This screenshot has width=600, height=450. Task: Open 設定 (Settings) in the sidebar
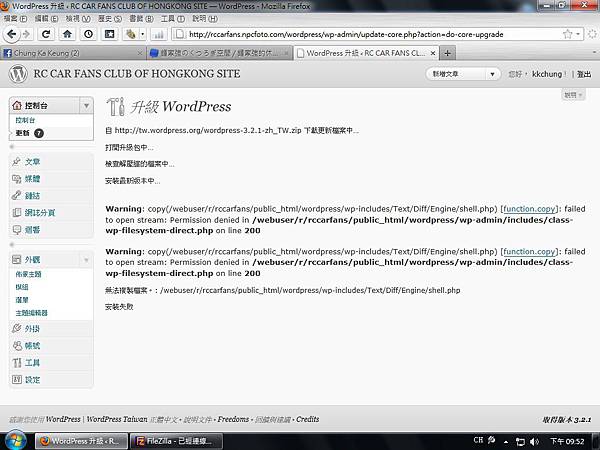click(32, 380)
